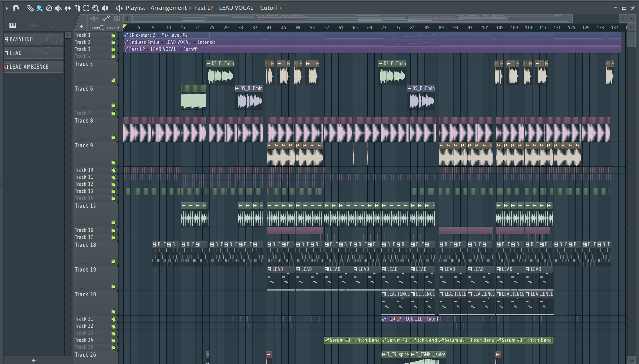This screenshot has height=364, width=639.
Task: Click the detached options dot beside right arrow
Action: point(631,18)
